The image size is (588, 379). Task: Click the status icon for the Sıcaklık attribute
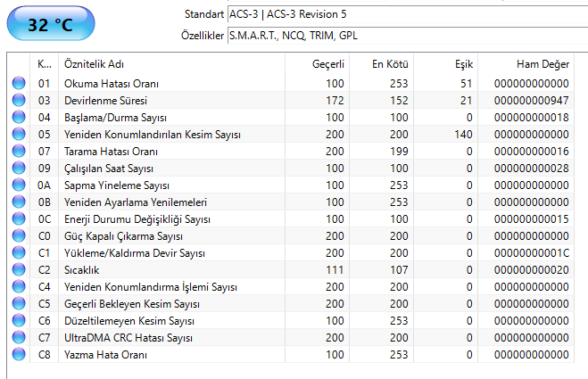pyautogui.click(x=18, y=270)
